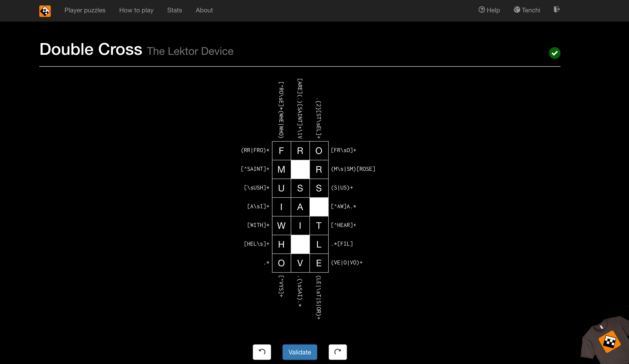629x364 pixels.
Task: Click the Double Cross site logo icon
Action: pos(45,11)
